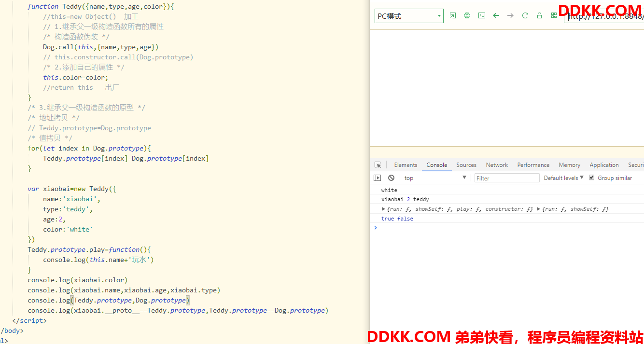Expand the logged object containing play and constructor
The height and width of the screenshot is (344, 644).
(x=383, y=209)
